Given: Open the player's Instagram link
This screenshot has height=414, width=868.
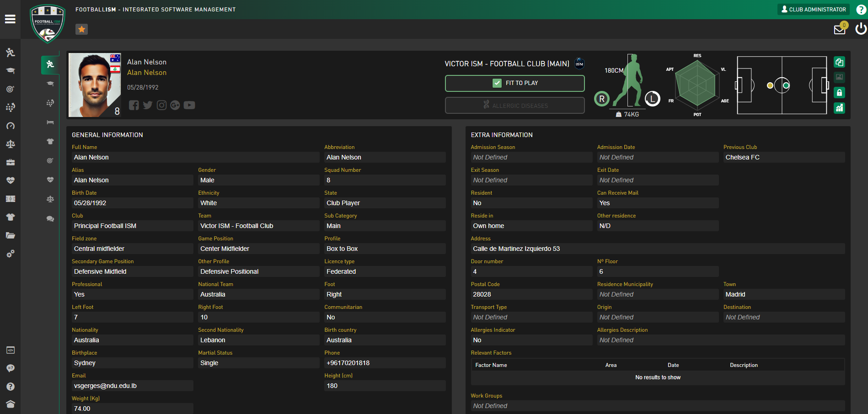Looking at the screenshot, I should (x=161, y=105).
